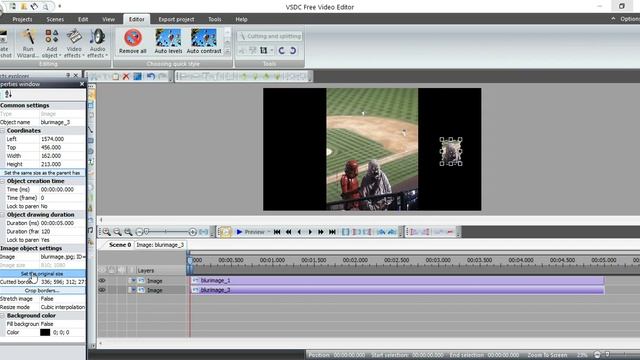Open the Tools ribbon tab

[215, 19]
